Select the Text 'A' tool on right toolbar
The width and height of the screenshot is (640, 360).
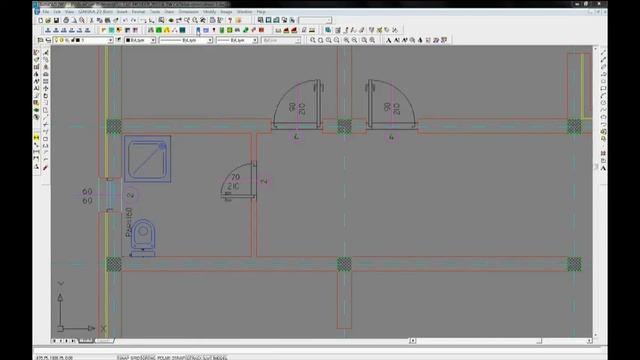603,168
